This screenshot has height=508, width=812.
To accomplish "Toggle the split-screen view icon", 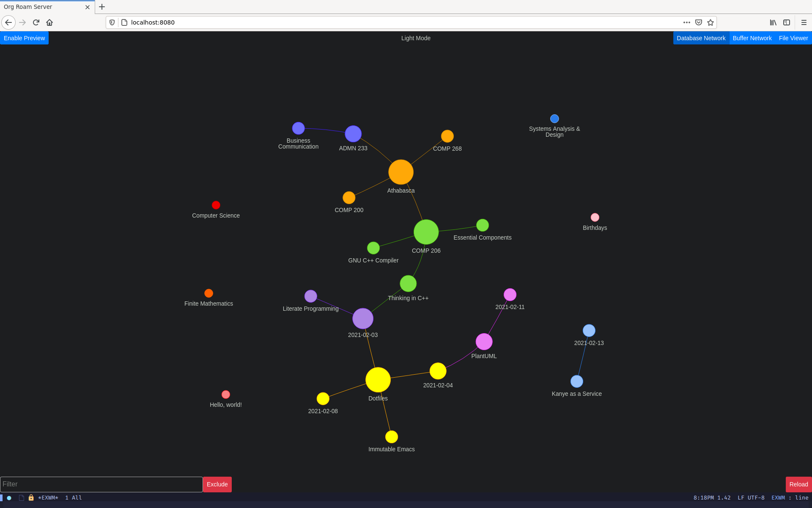I will pos(786,22).
